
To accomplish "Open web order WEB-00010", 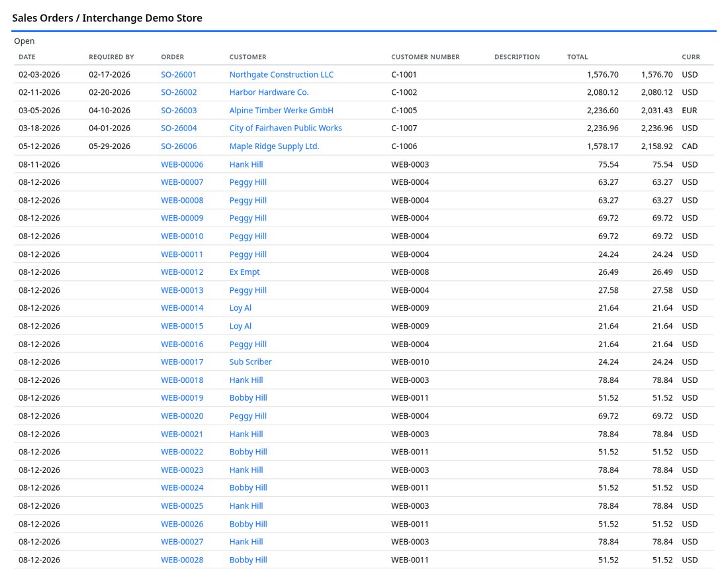I will pos(182,236).
